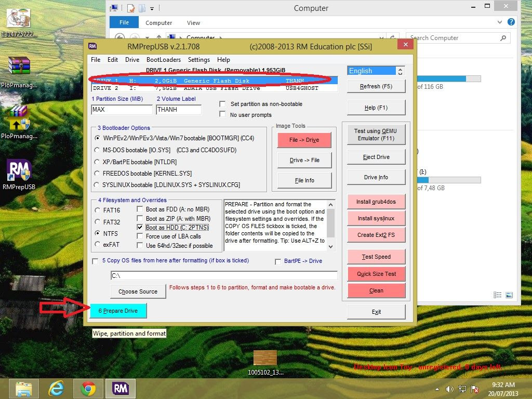The width and height of the screenshot is (532, 399).
Task: Click Install grub4dos button
Action: tap(376, 202)
